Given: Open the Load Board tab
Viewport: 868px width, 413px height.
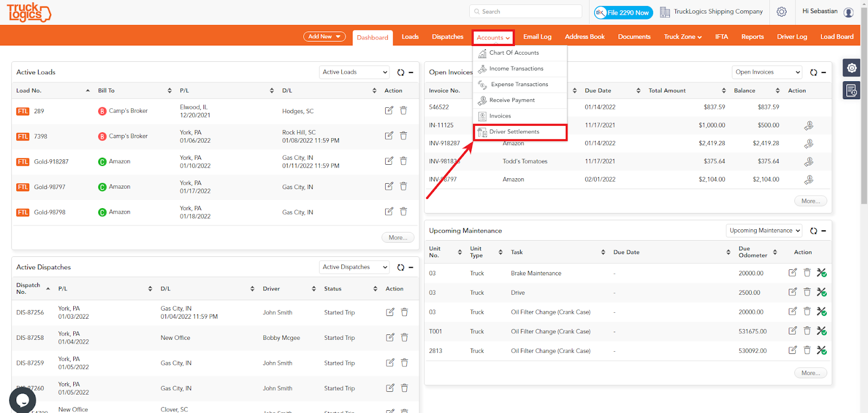Looking at the screenshot, I should [x=837, y=37].
